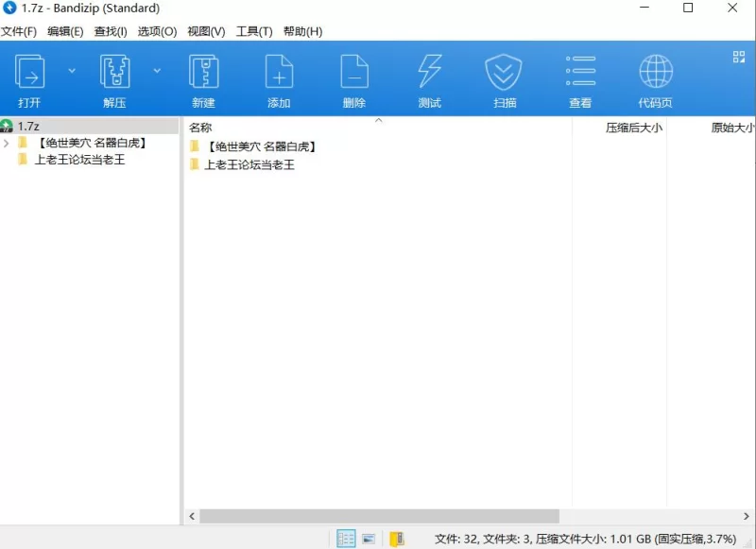Click the toolbar grid customize icon
This screenshot has width=756, height=549.
739,57
